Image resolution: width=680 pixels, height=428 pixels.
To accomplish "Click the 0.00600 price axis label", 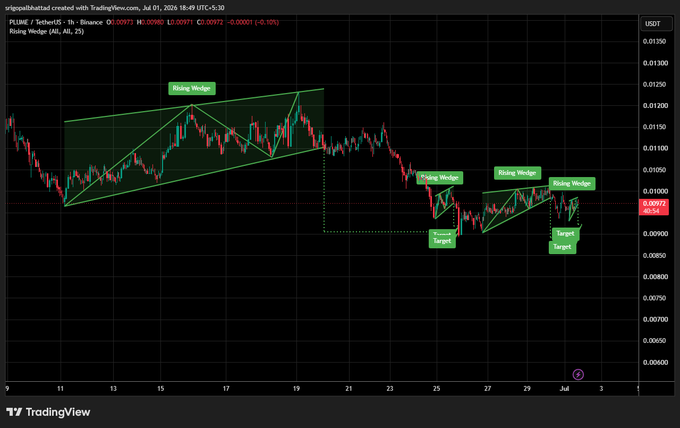I will click(654, 363).
